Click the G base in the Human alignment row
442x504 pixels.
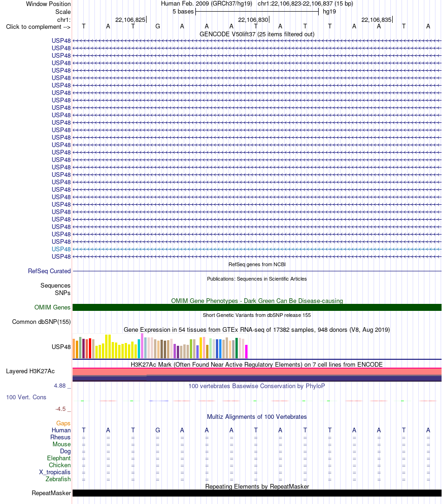(x=158, y=430)
